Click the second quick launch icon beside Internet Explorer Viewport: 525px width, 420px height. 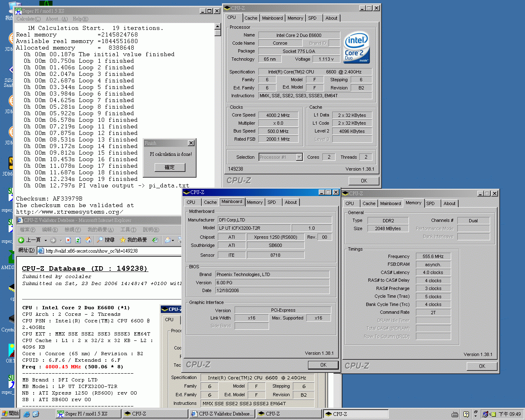36,414
